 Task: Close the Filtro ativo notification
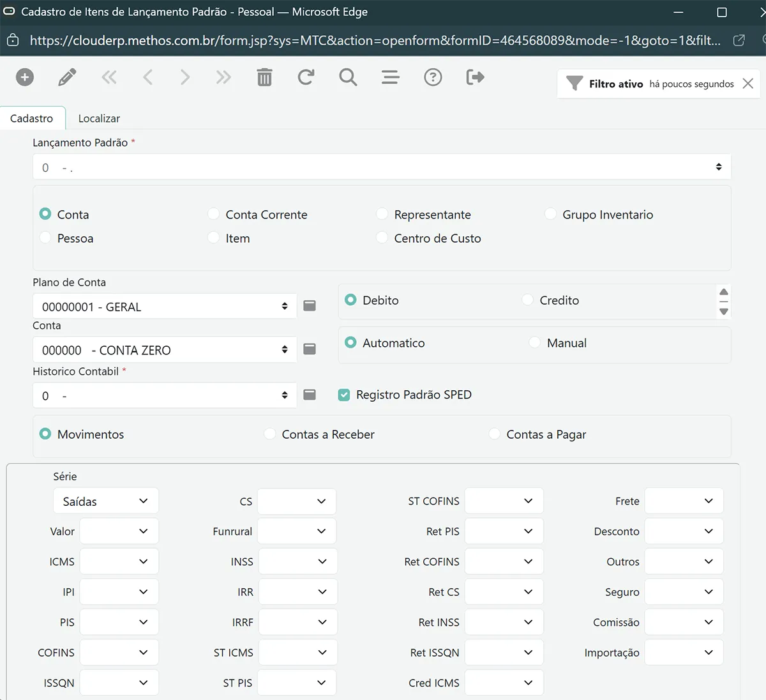click(x=748, y=84)
